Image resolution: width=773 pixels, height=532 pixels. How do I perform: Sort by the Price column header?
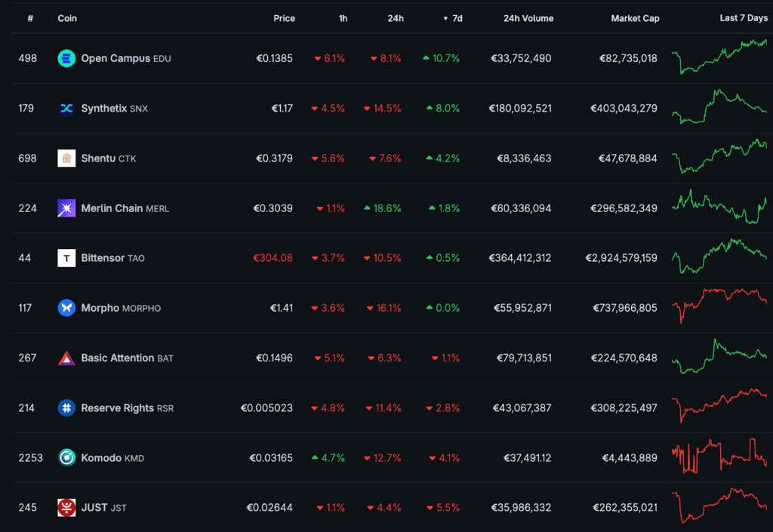tap(284, 18)
